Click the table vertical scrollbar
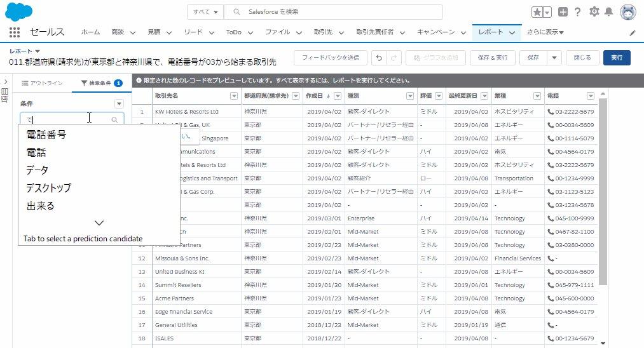Screen dimensions: 644x348 pos(603,191)
